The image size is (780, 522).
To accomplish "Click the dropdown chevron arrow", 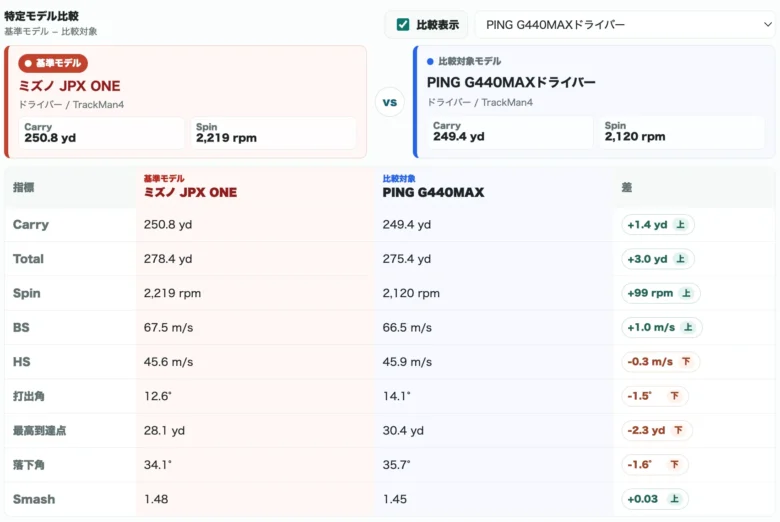I will (768, 24).
